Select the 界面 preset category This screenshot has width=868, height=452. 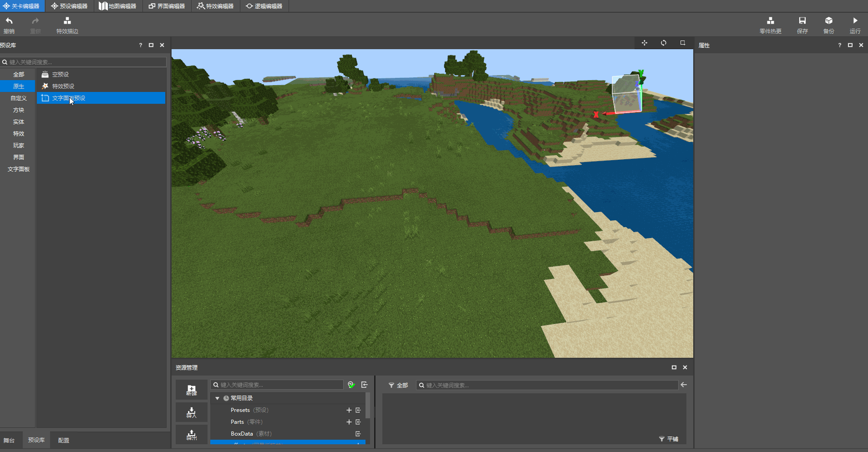(18, 157)
